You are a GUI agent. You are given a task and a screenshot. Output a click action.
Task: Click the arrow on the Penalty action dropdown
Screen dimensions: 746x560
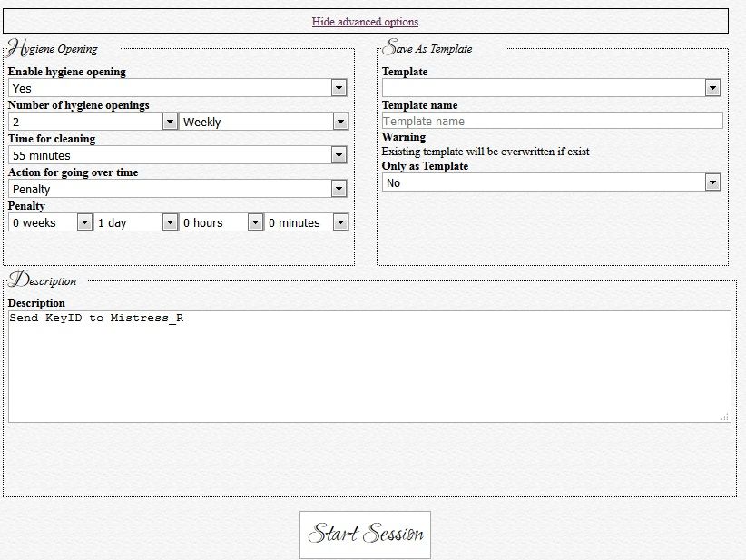[339, 189]
